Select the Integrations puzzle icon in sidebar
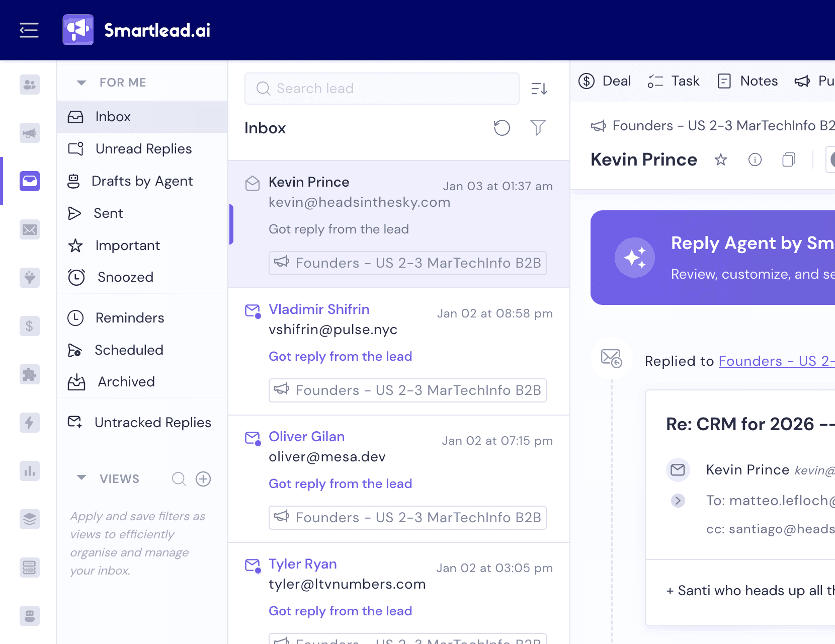This screenshot has width=835, height=644. click(x=29, y=374)
